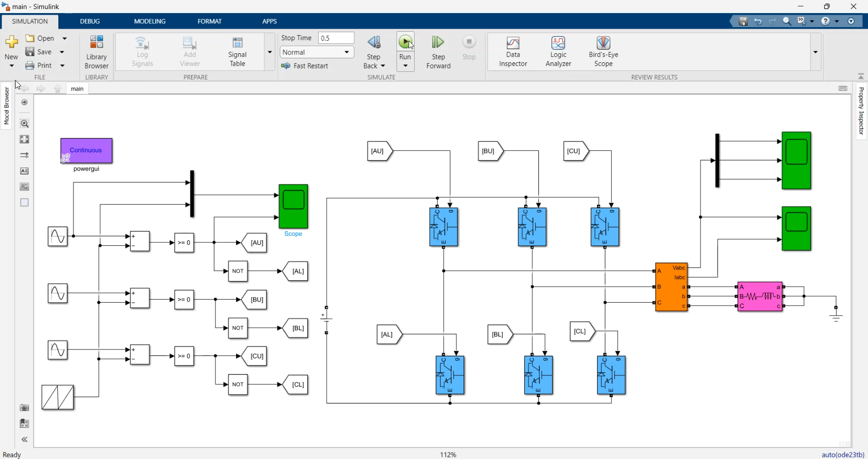
Task: Expand the Run button dropdown arrow
Action: pyautogui.click(x=405, y=66)
